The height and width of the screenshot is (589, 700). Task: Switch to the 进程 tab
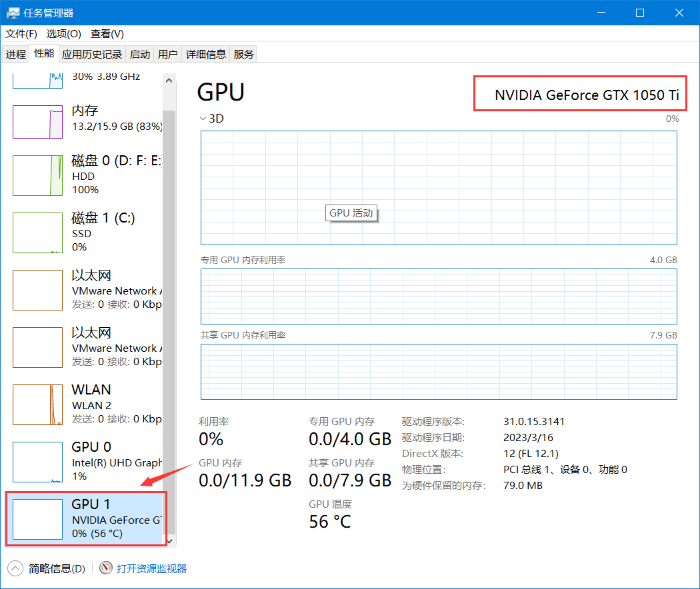click(x=15, y=54)
